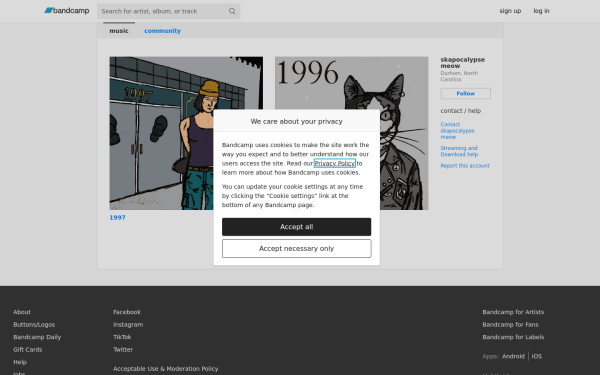Click the search magnifier icon
The height and width of the screenshot is (375, 600).
232,11
